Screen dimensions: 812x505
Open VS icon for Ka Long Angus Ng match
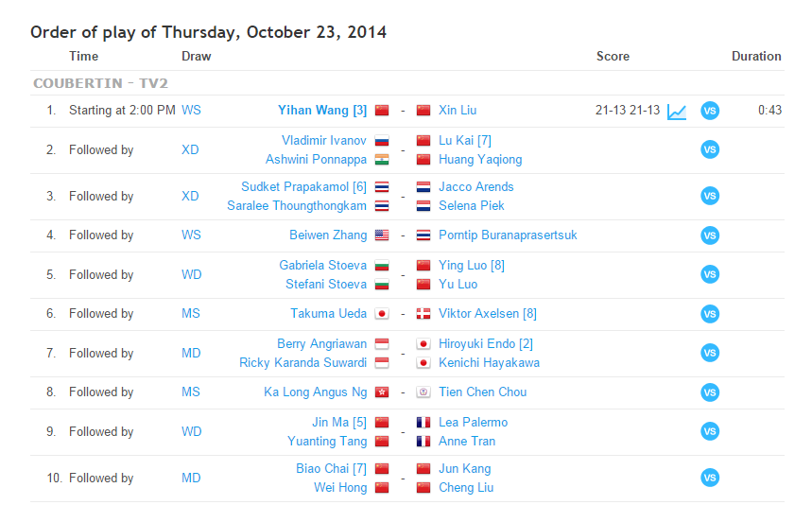click(710, 392)
